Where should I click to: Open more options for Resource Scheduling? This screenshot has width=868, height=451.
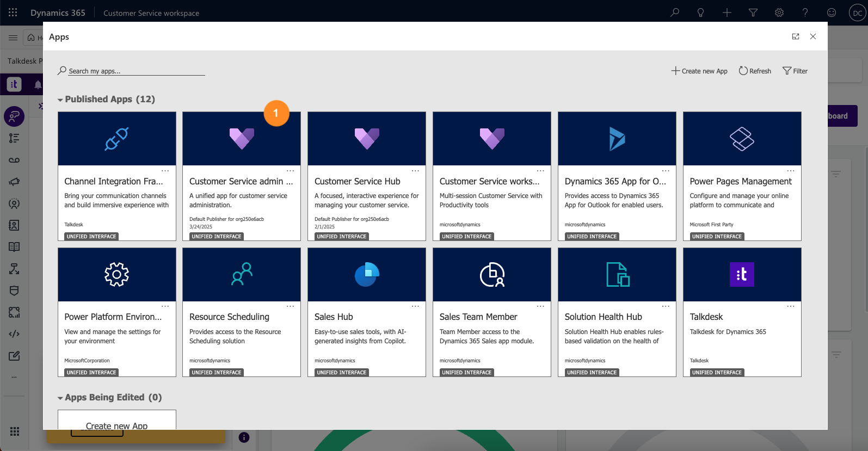(x=291, y=306)
